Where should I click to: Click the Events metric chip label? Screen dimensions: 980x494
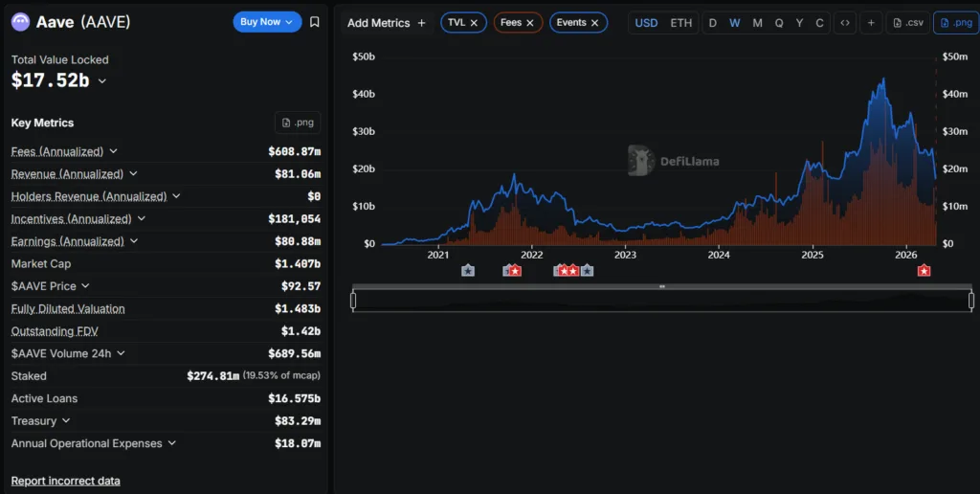571,23
